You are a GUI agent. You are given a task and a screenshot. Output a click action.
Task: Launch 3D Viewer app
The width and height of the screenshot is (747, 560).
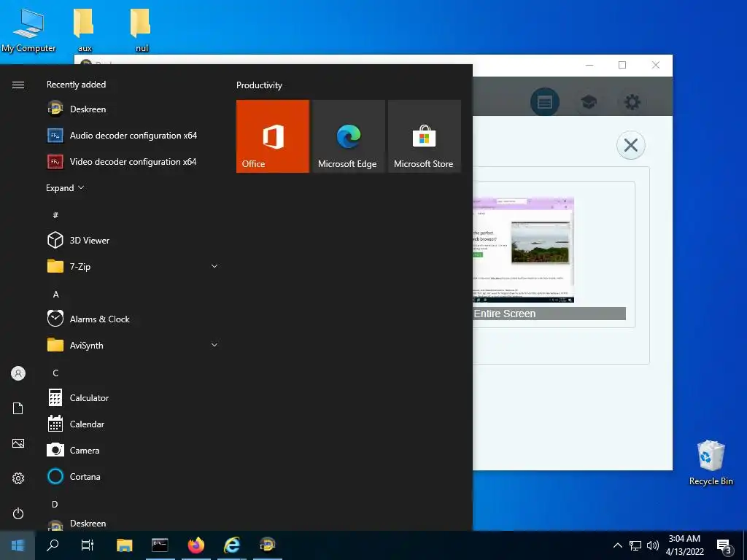[x=133, y=240]
